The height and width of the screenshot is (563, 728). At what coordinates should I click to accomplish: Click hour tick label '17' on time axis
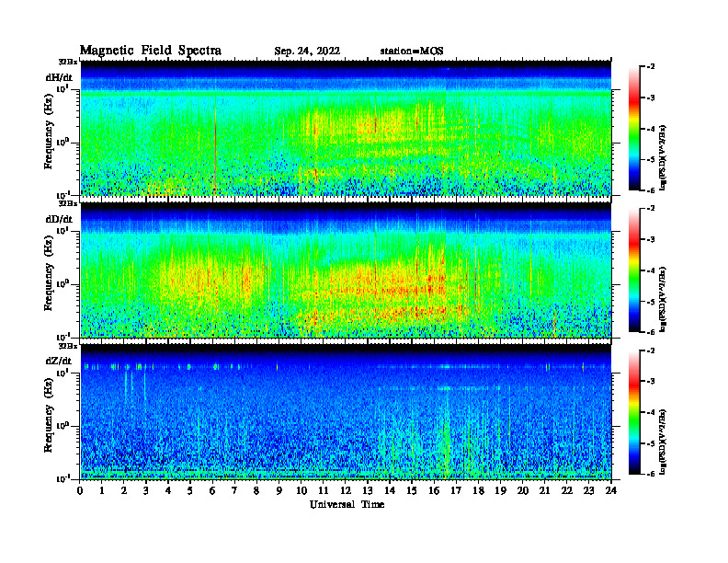coord(456,490)
